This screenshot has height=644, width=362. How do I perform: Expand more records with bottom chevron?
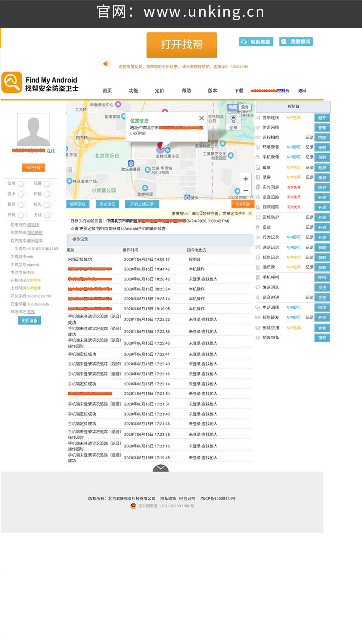pyautogui.click(x=160, y=469)
